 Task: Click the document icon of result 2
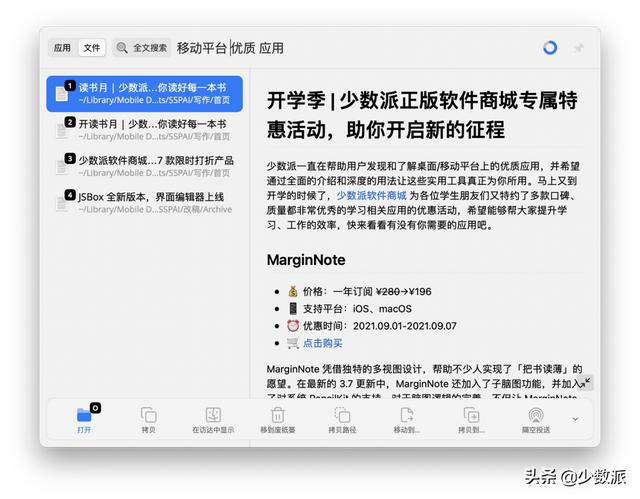click(x=62, y=130)
